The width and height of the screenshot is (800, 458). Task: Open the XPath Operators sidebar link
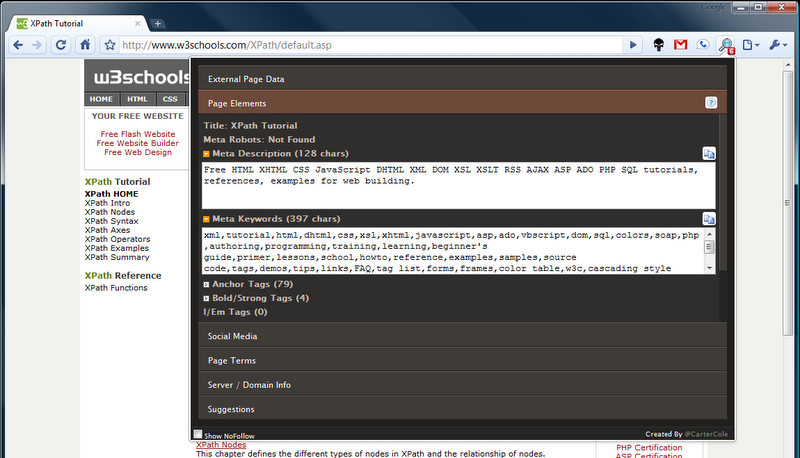point(117,239)
